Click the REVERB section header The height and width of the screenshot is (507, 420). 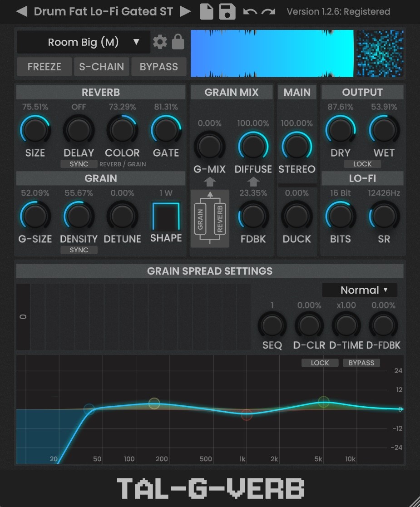coord(101,92)
